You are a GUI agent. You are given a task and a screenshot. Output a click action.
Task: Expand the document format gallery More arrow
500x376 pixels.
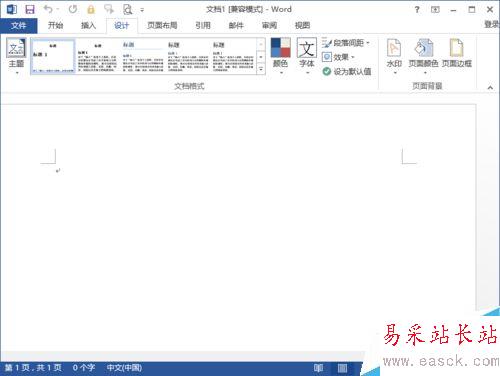[261, 69]
